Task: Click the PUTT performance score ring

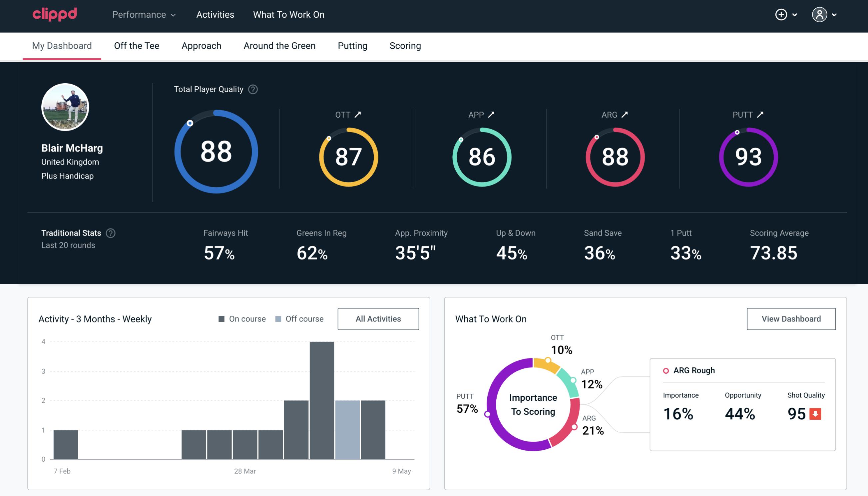Action: click(747, 156)
